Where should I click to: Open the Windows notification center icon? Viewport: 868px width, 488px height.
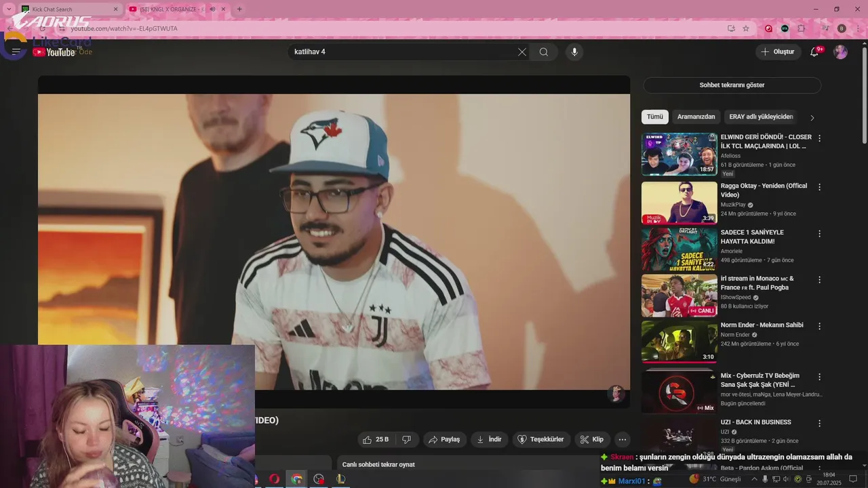tap(853, 479)
